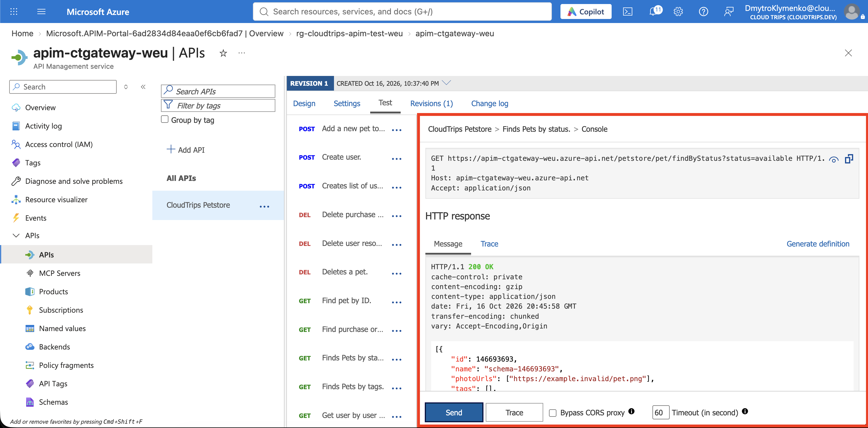Show info about Timeout setting
This screenshot has height=428, width=868.
point(745,411)
